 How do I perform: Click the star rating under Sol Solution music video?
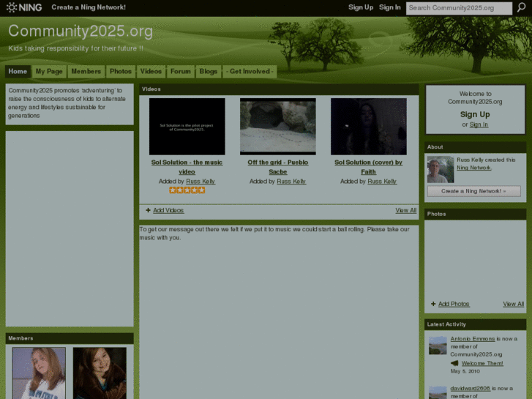(187, 190)
